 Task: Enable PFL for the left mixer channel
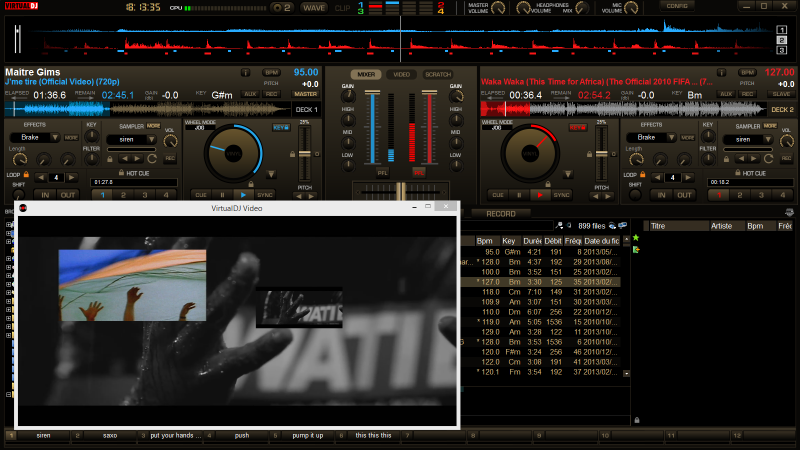pyautogui.click(x=382, y=172)
